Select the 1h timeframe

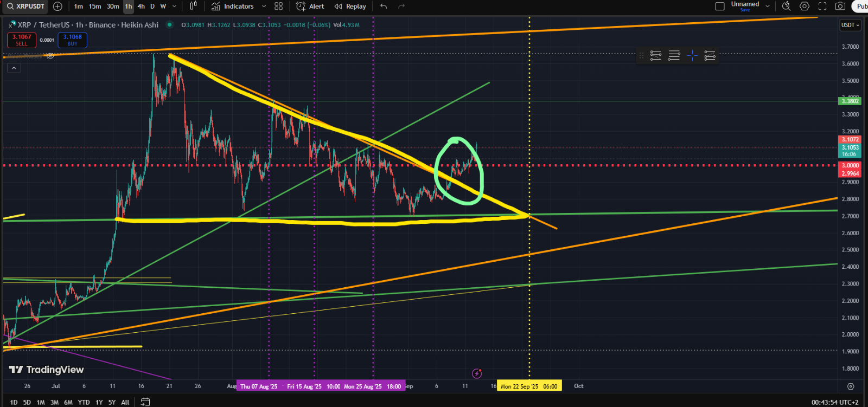[x=129, y=7]
